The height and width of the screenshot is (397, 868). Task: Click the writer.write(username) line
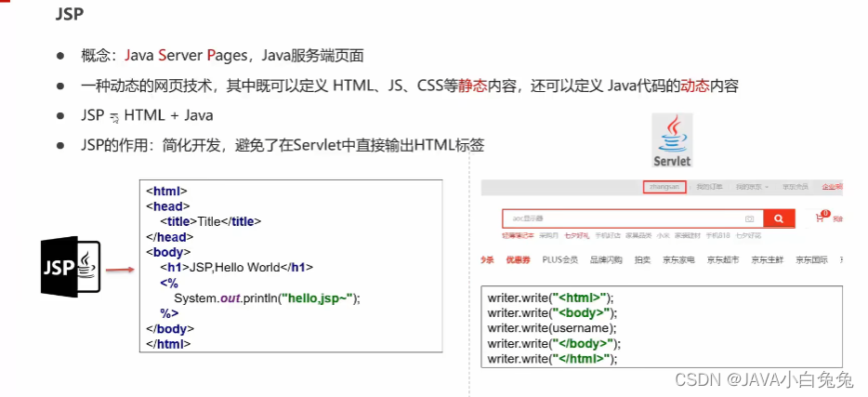tap(552, 328)
